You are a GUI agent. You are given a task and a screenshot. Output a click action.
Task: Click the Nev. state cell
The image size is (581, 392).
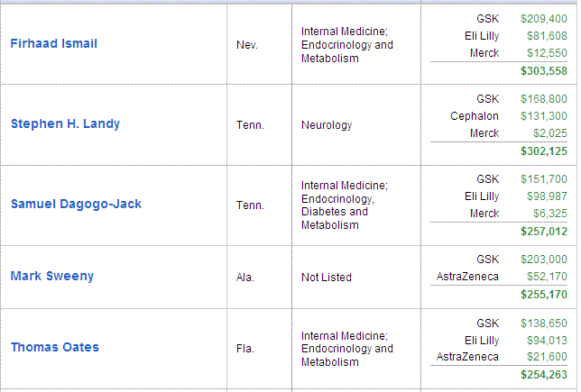point(247,45)
